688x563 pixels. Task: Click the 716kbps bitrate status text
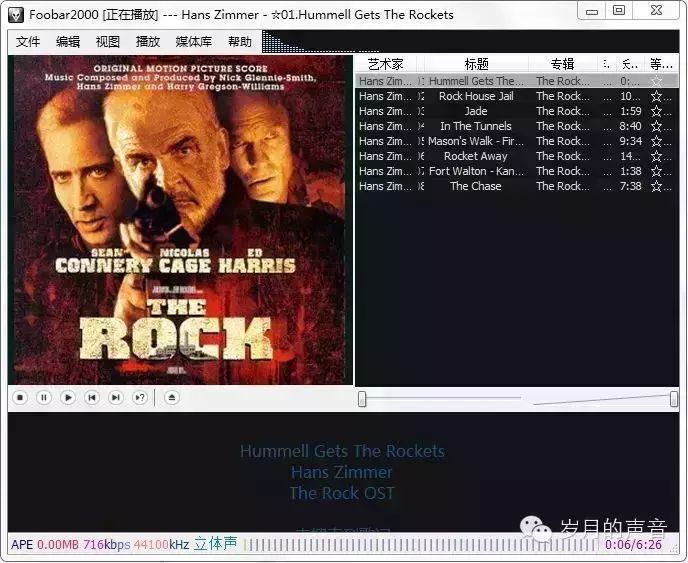click(x=107, y=545)
